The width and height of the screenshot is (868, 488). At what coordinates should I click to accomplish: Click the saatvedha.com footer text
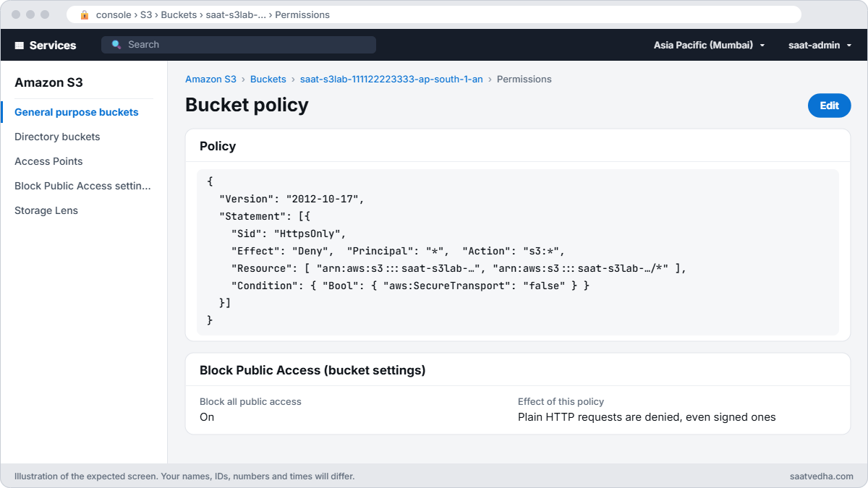(x=822, y=476)
